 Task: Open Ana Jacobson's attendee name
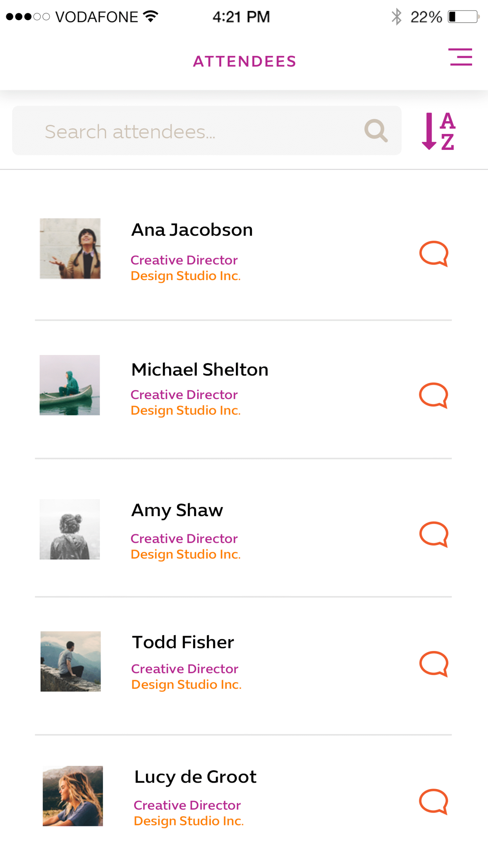[192, 230]
